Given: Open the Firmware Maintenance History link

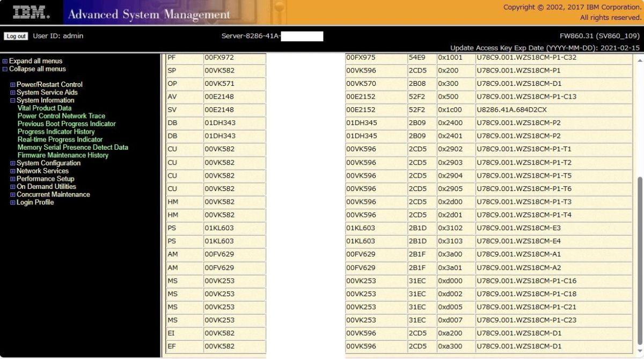Looking at the screenshot, I should [x=63, y=156].
